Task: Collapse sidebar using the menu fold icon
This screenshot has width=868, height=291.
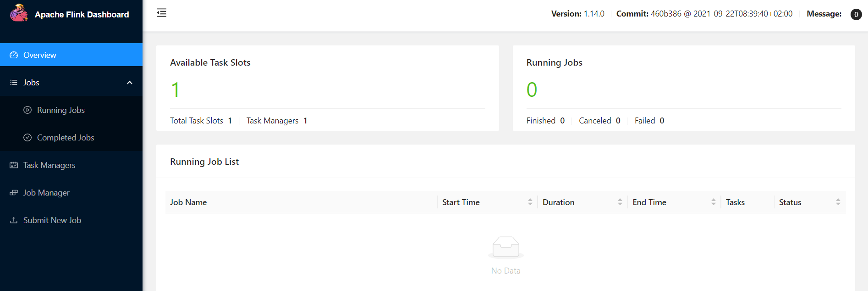Action: click(161, 13)
